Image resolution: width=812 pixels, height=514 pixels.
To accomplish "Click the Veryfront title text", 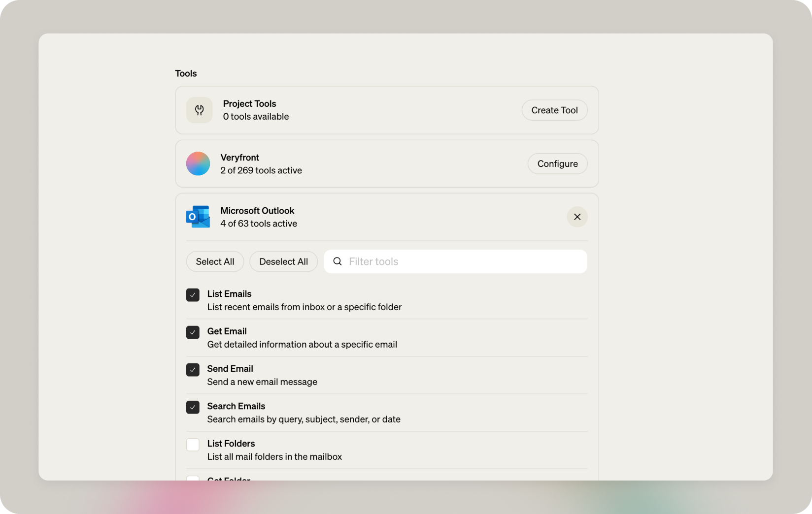I will point(239,158).
